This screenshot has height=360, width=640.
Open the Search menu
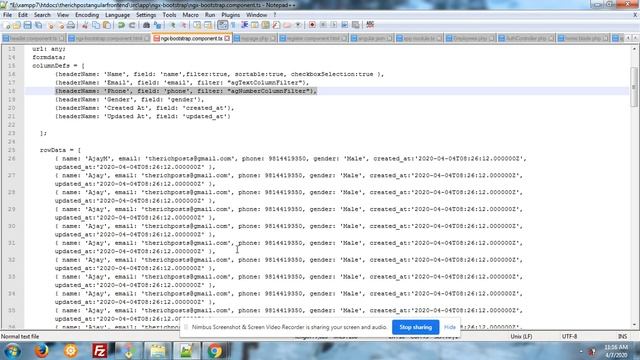pos(42,15)
